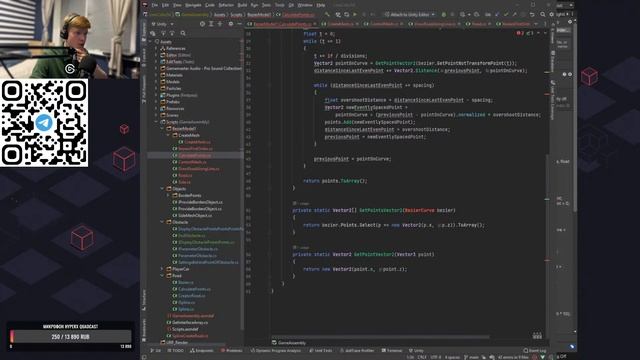Expand the Plugins folder
640x360 pixels.
[156, 95]
